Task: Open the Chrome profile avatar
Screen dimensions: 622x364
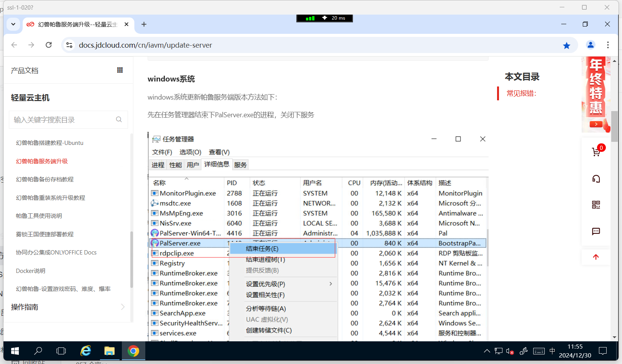Action: tap(590, 45)
